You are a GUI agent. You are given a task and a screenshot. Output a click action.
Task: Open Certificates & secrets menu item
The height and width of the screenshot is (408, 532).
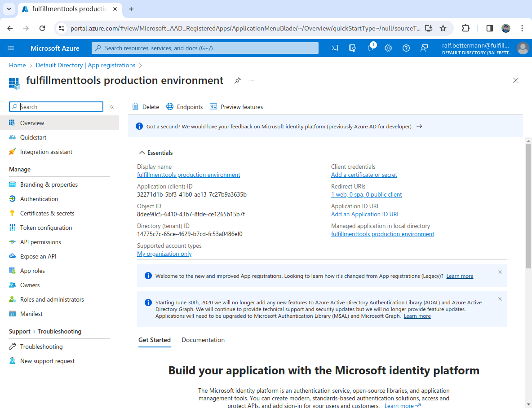tap(47, 213)
